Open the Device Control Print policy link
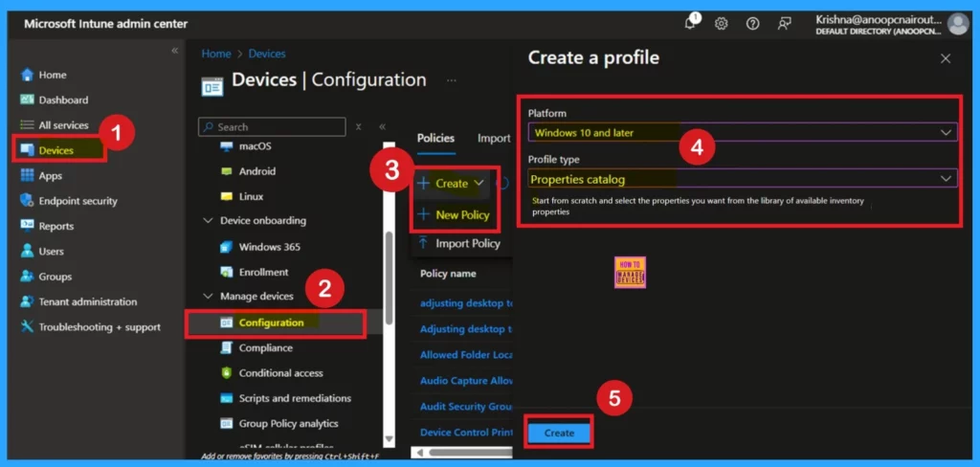This screenshot has width=980, height=467. pos(466,432)
